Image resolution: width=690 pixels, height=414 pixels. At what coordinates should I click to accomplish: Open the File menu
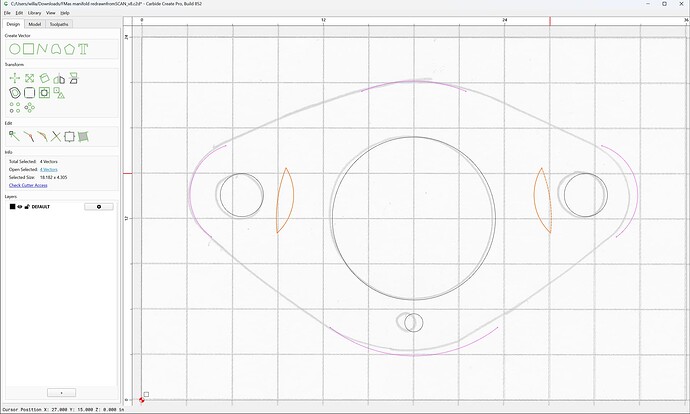tap(7, 13)
